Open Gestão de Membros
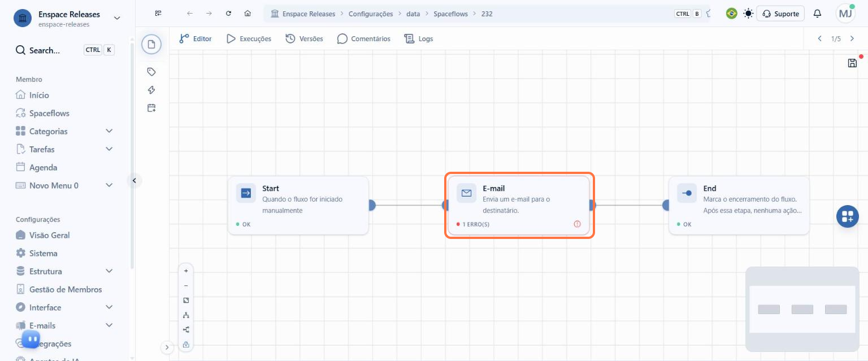 (65, 289)
